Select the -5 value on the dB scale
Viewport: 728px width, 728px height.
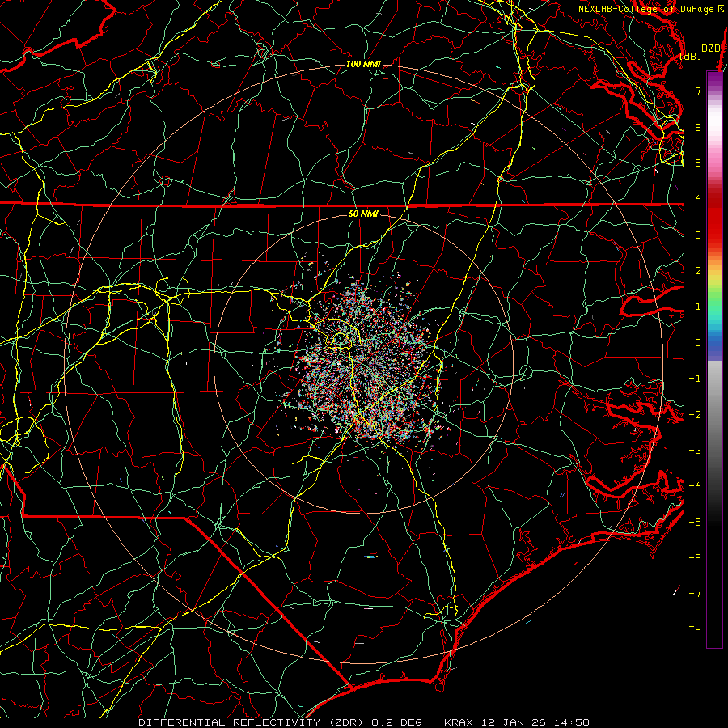(695, 523)
